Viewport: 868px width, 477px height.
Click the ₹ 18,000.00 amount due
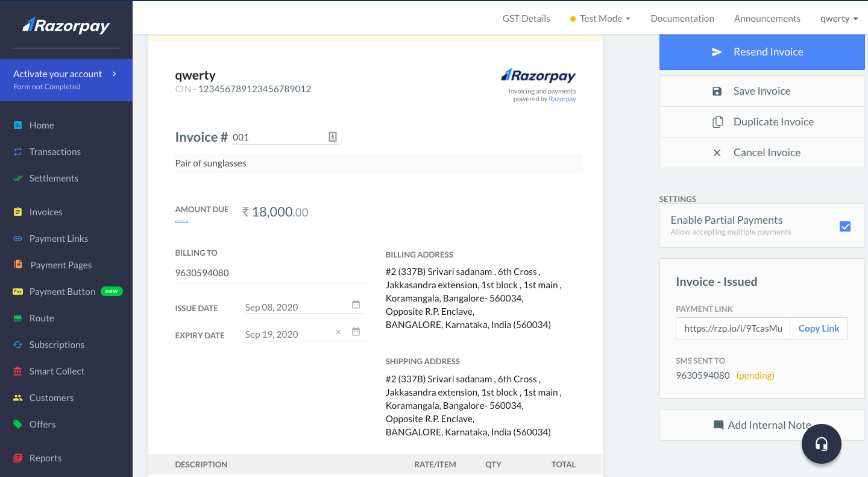point(275,212)
